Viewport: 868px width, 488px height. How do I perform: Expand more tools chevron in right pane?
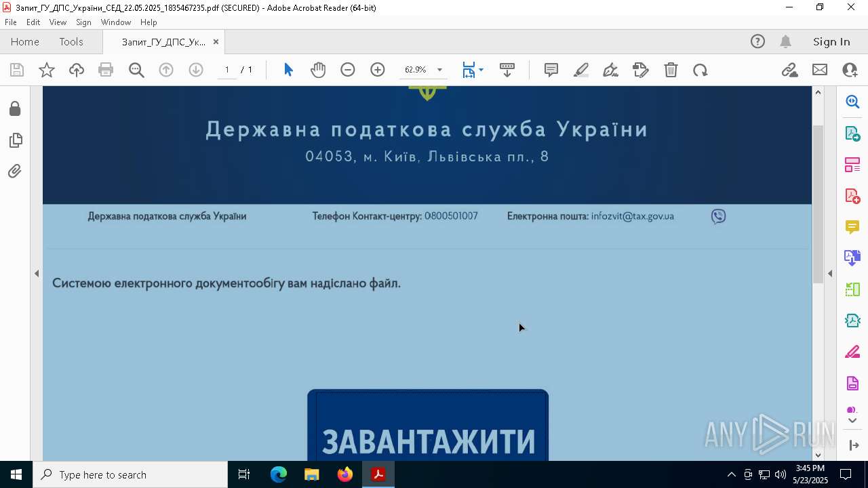[x=852, y=421]
